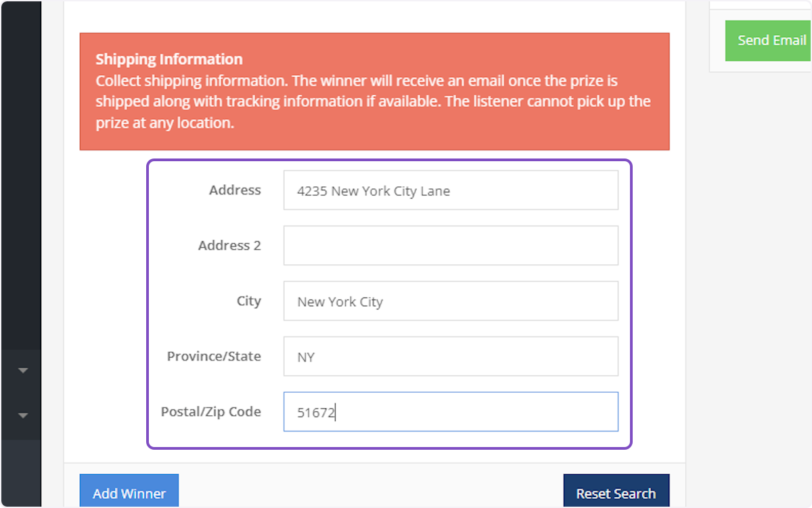Click the Address 2 label
812x508 pixels.
coord(229,246)
